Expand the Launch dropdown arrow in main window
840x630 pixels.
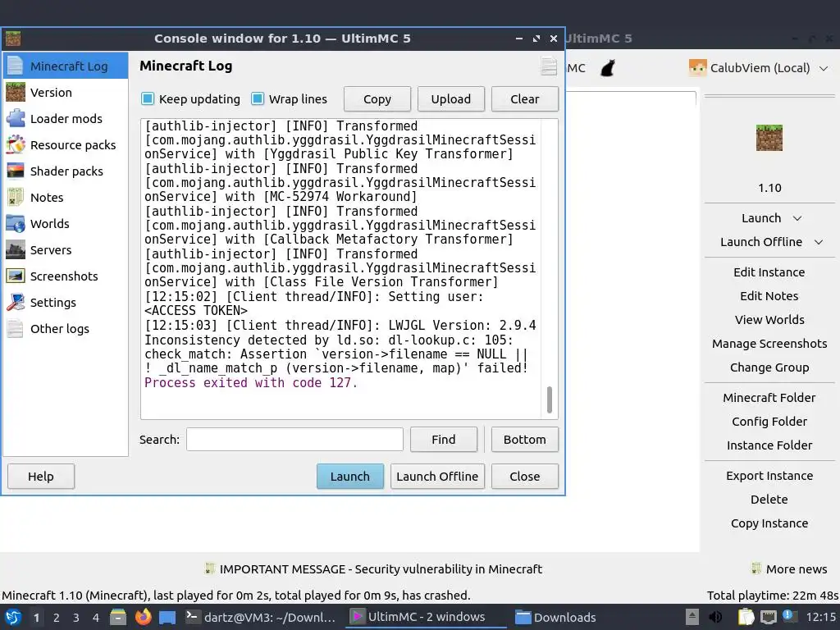coord(797,218)
